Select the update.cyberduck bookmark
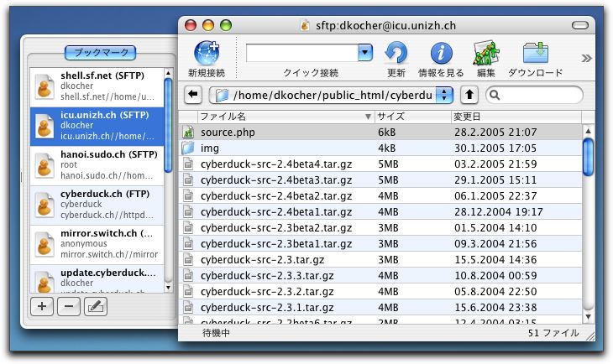This screenshot has height=364, width=613. [97, 278]
